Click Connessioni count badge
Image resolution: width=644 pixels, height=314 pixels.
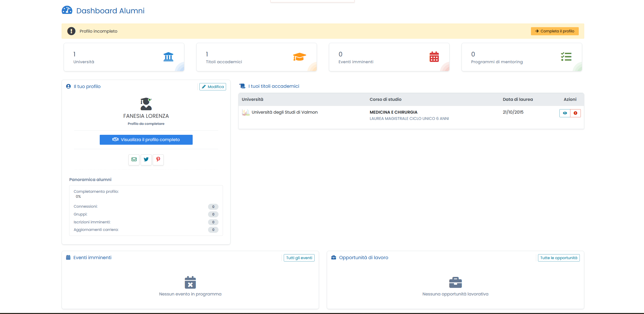pyautogui.click(x=213, y=207)
